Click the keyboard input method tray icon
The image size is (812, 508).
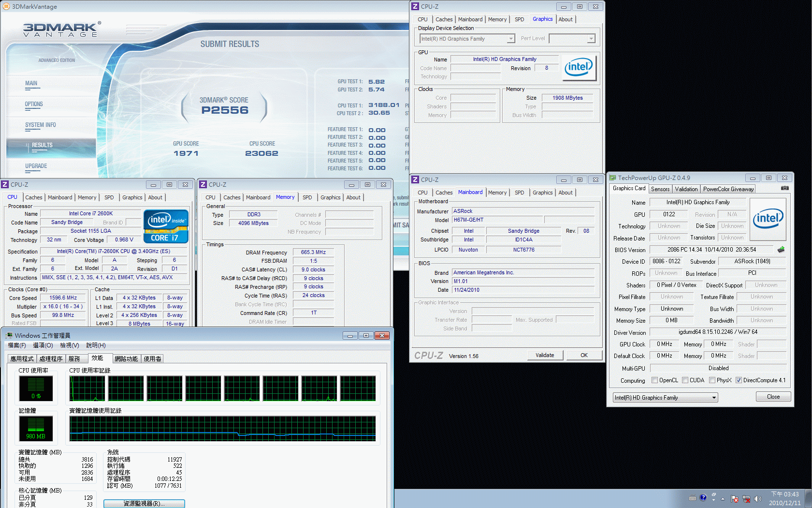tap(692, 498)
